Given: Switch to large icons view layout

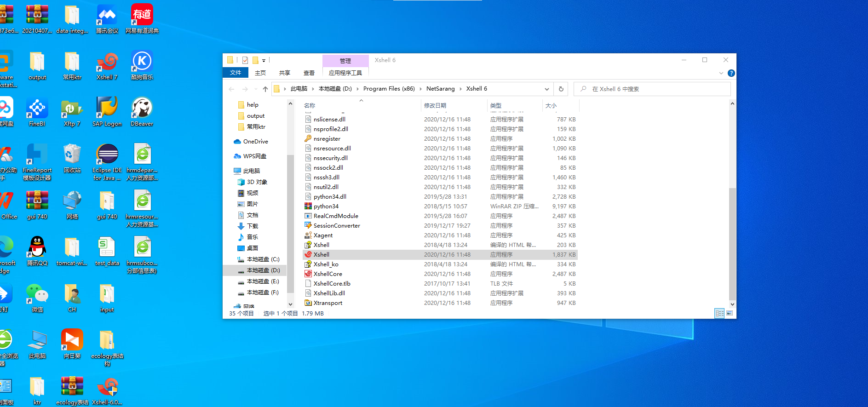Looking at the screenshot, I should [730, 313].
